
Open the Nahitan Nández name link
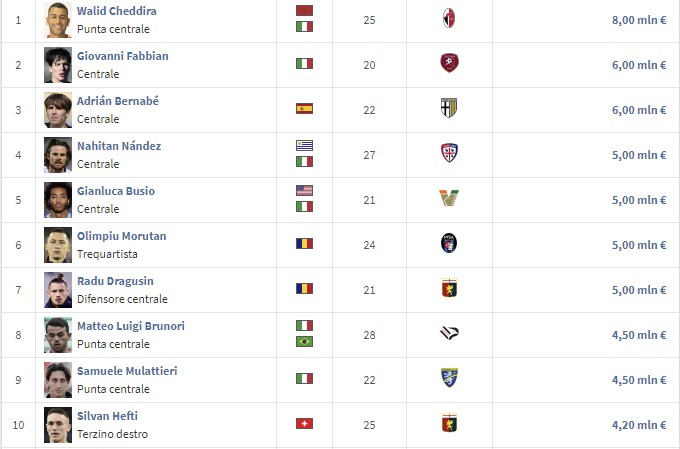118,146
